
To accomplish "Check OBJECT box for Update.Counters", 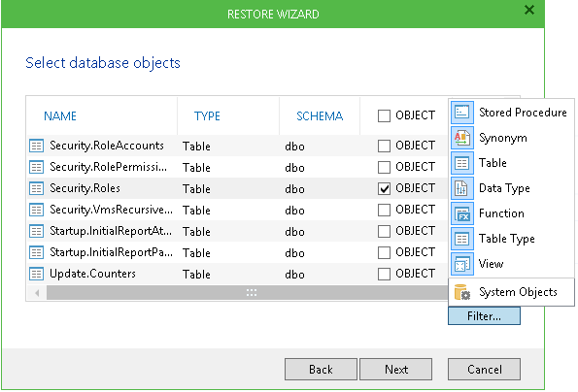I will point(384,274).
